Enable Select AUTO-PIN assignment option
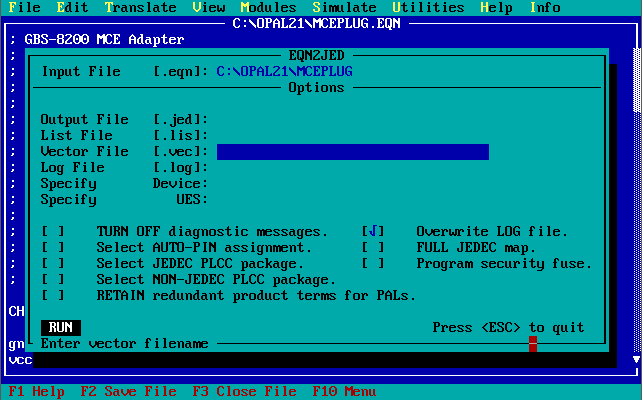 [53, 248]
